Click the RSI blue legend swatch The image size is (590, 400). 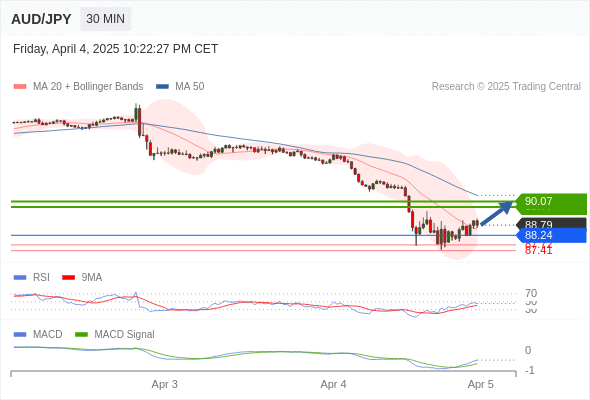pyautogui.click(x=20, y=278)
